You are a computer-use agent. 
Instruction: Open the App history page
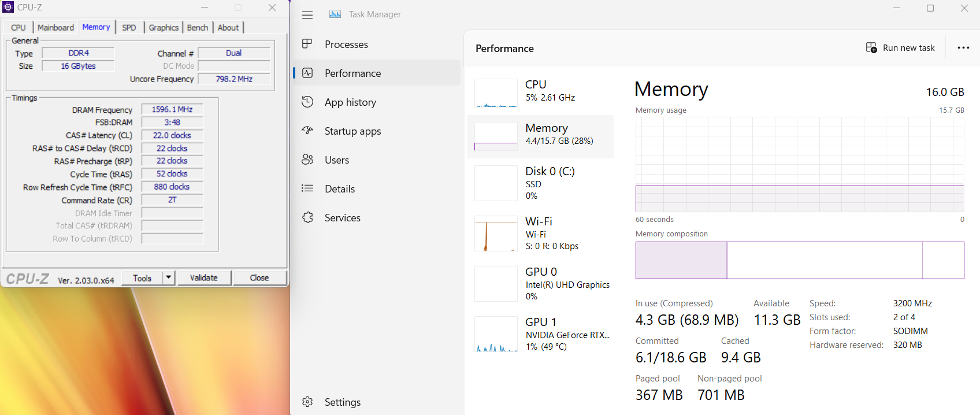tap(377, 102)
